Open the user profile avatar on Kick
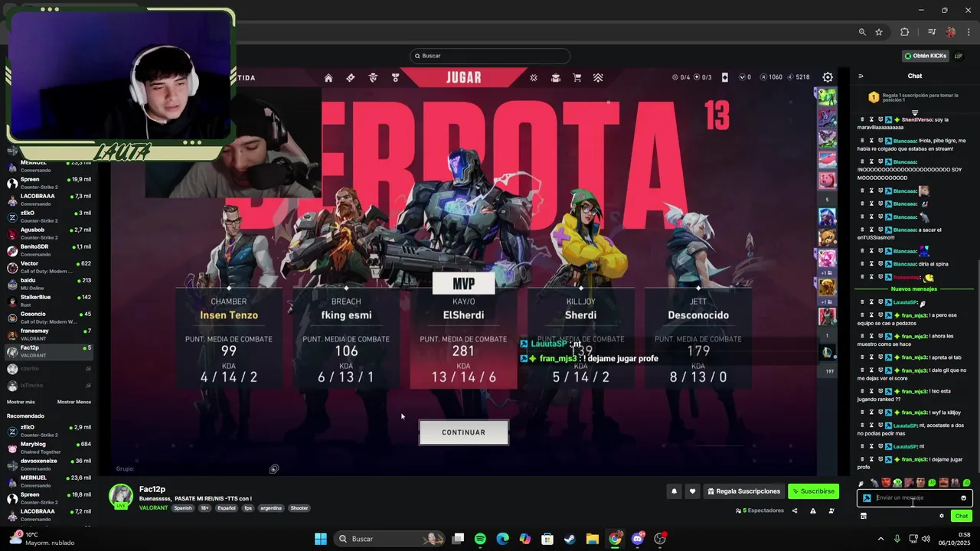 coord(959,56)
